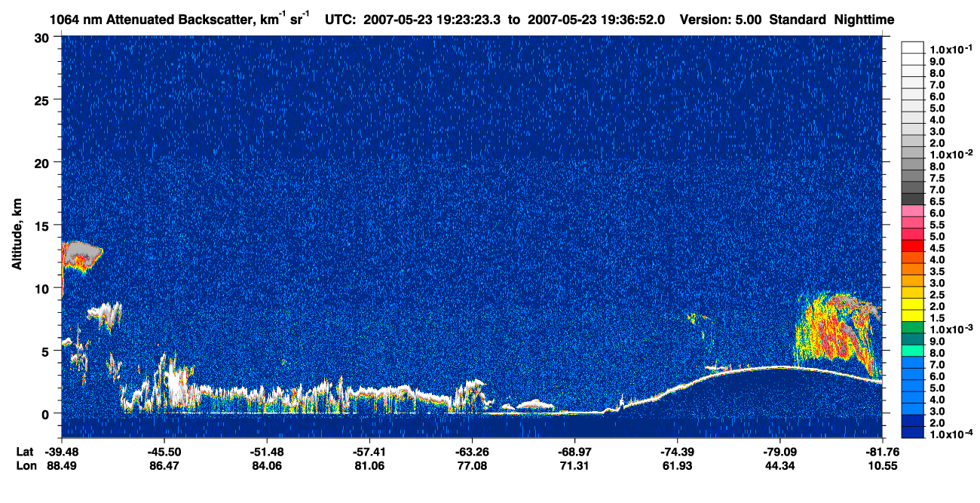The image size is (980, 503).
Task: Click the "Lat" row label
Action: [24, 451]
